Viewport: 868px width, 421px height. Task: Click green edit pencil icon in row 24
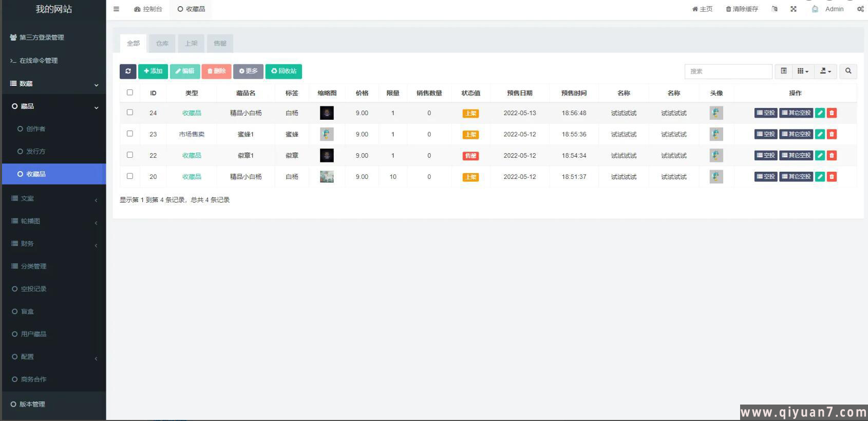tap(820, 113)
